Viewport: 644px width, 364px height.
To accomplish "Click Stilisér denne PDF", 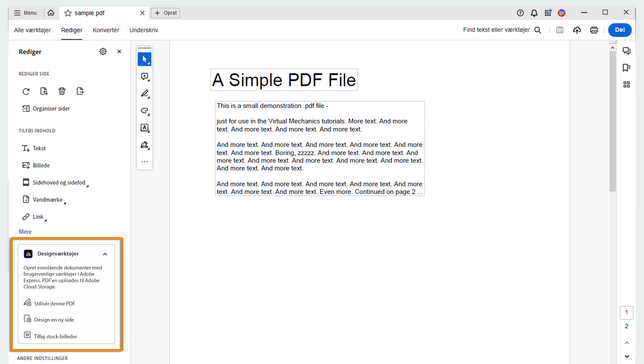I will pos(54,303).
